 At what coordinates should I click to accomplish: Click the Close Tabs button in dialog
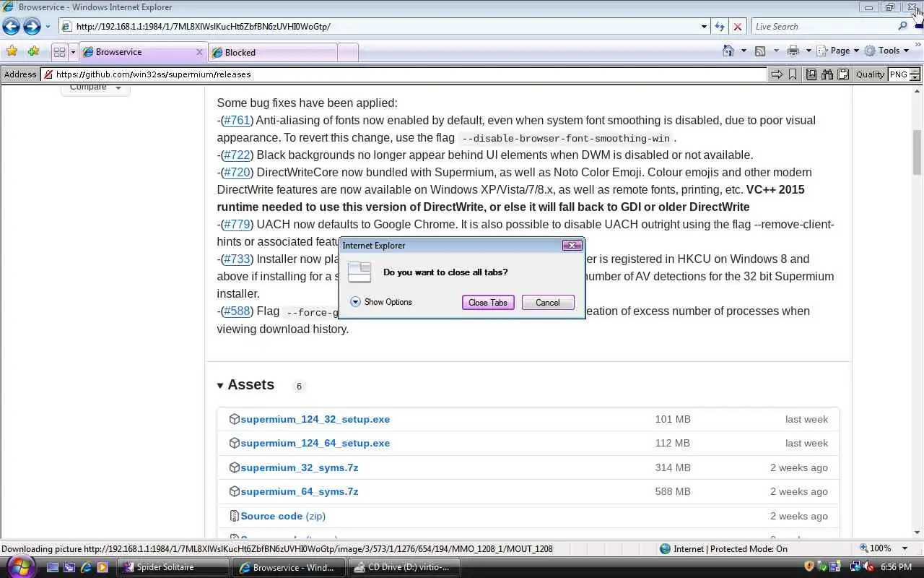[x=488, y=303]
